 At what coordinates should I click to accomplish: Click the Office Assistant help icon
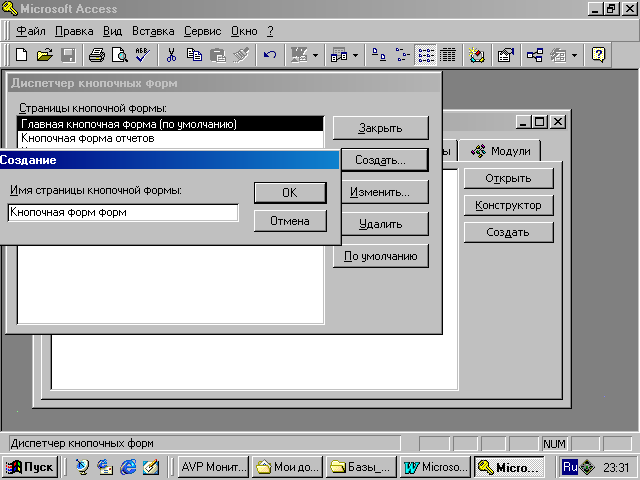click(598, 54)
